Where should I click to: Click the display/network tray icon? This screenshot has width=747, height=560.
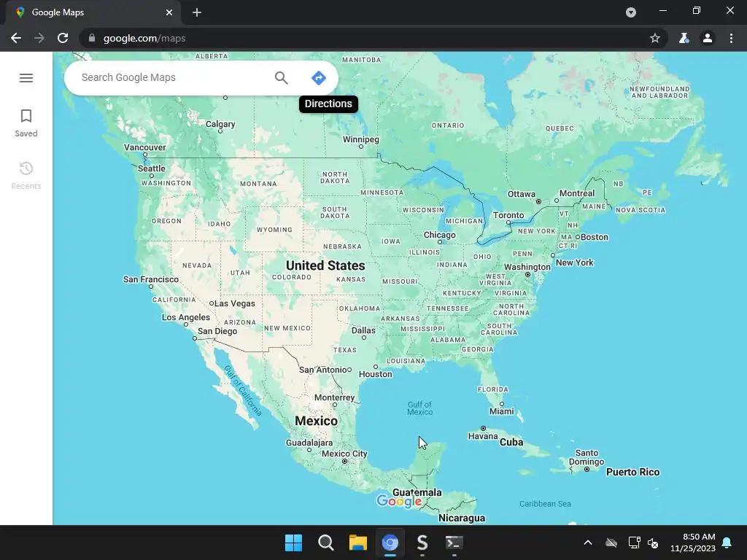point(634,542)
